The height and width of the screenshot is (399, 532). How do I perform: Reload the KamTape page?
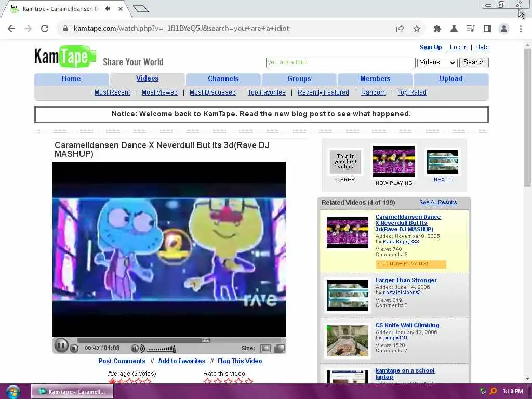click(45, 29)
